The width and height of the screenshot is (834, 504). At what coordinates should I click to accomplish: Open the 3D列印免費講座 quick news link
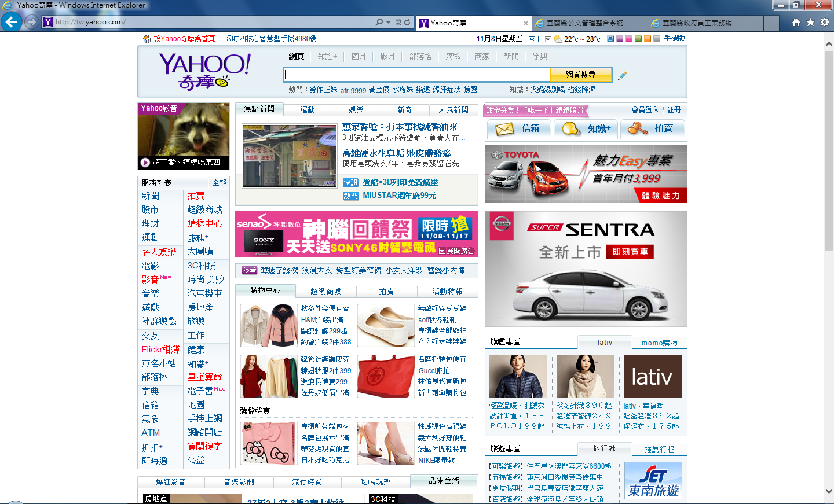click(x=400, y=182)
